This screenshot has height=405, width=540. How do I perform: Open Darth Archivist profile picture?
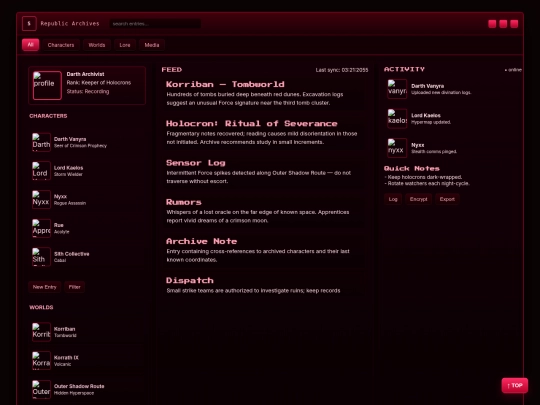47,85
